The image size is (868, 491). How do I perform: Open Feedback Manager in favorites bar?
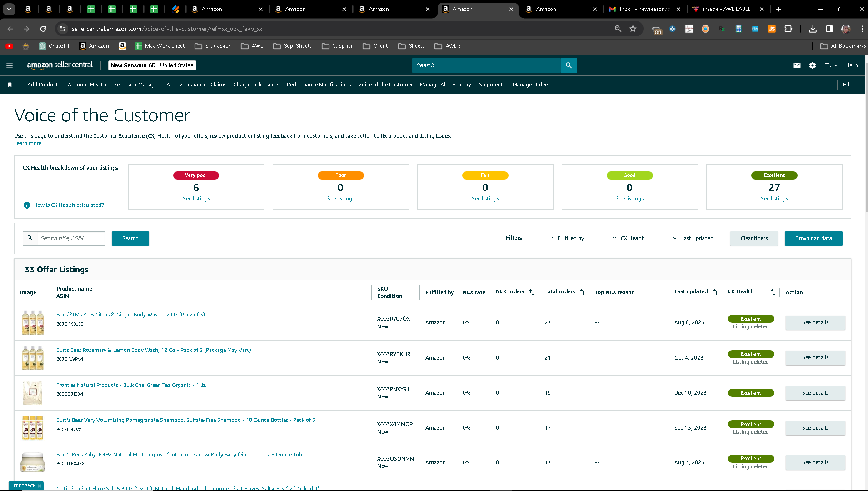point(136,85)
